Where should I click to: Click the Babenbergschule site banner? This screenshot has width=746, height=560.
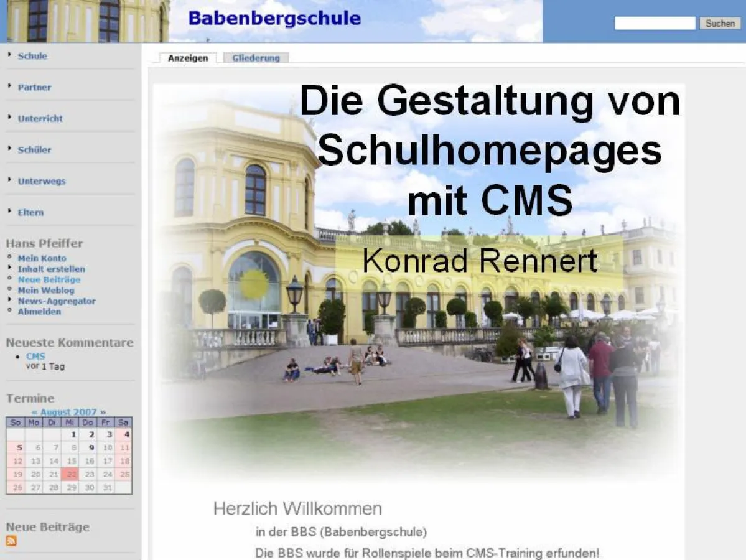pyautogui.click(x=274, y=19)
